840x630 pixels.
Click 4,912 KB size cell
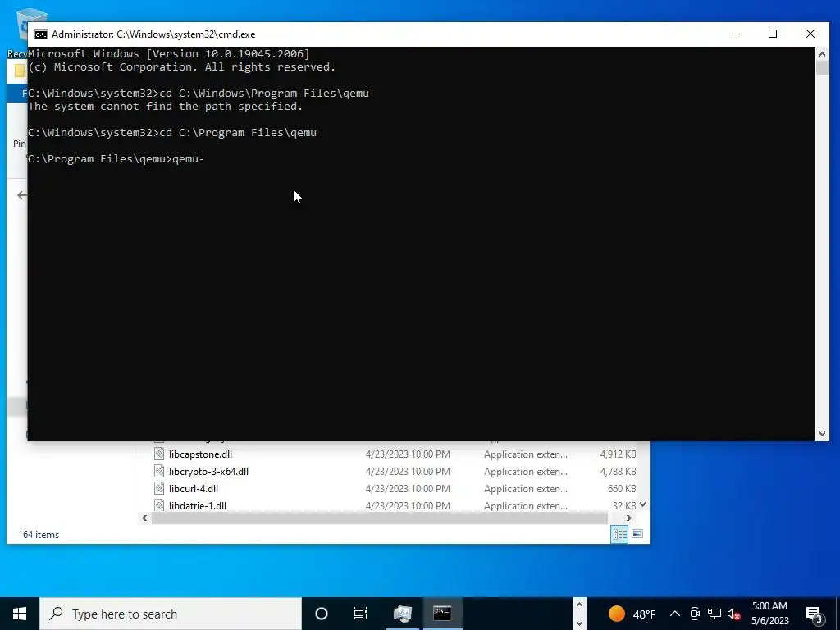618,454
